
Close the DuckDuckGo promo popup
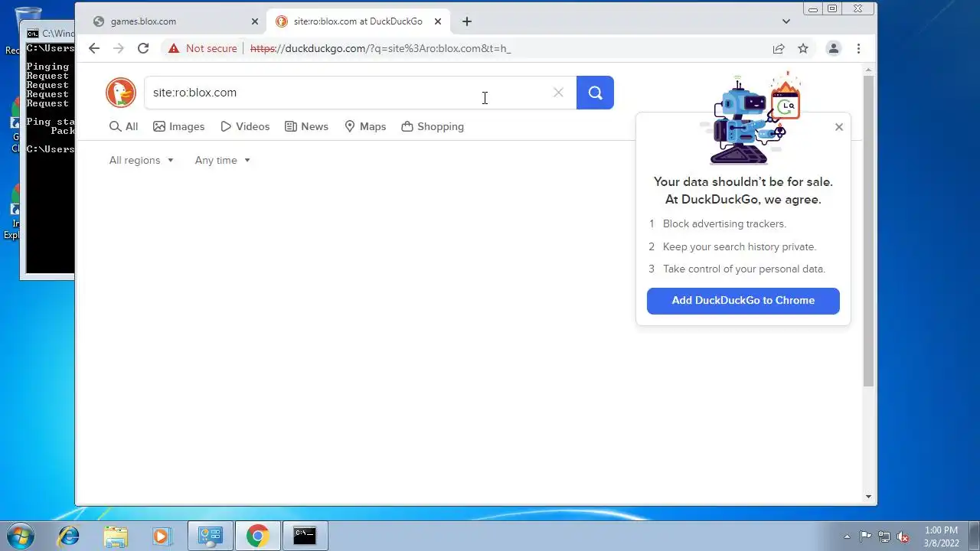pyautogui.click(x=839, y=127)
